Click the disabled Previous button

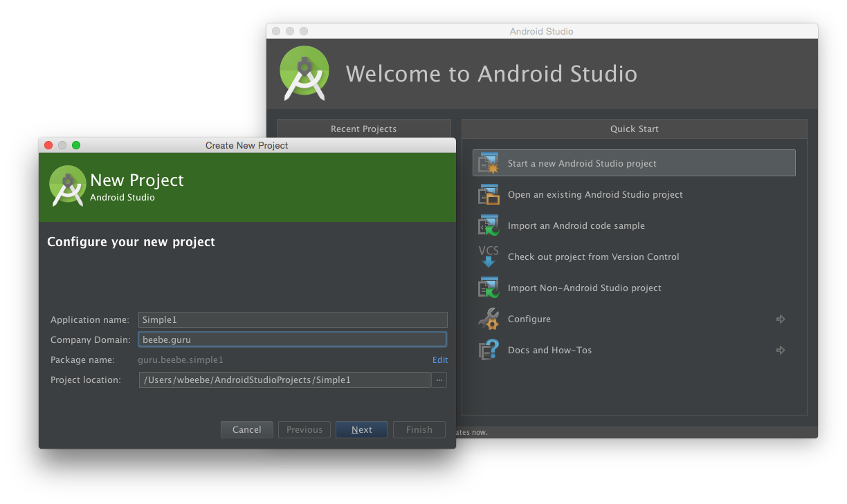[304, 429]
